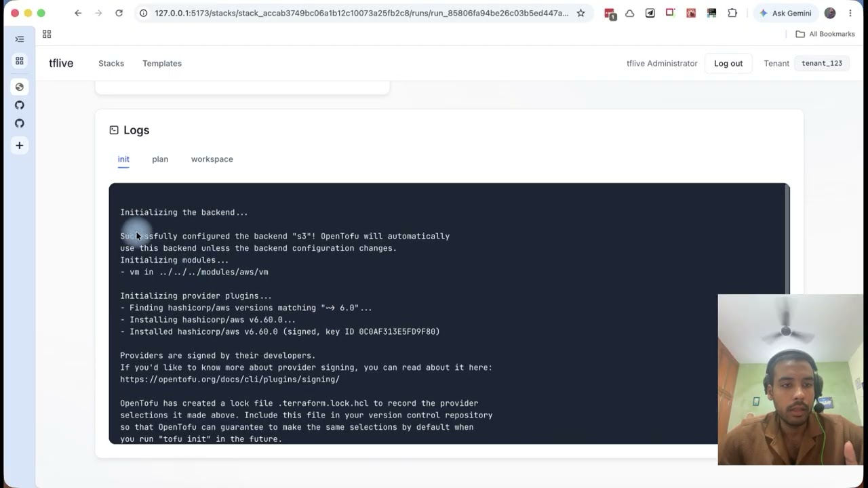Click the Ask Gemini button
This screenshot has height=488, width=868.
pyautogui.click(x=785, y=13)
